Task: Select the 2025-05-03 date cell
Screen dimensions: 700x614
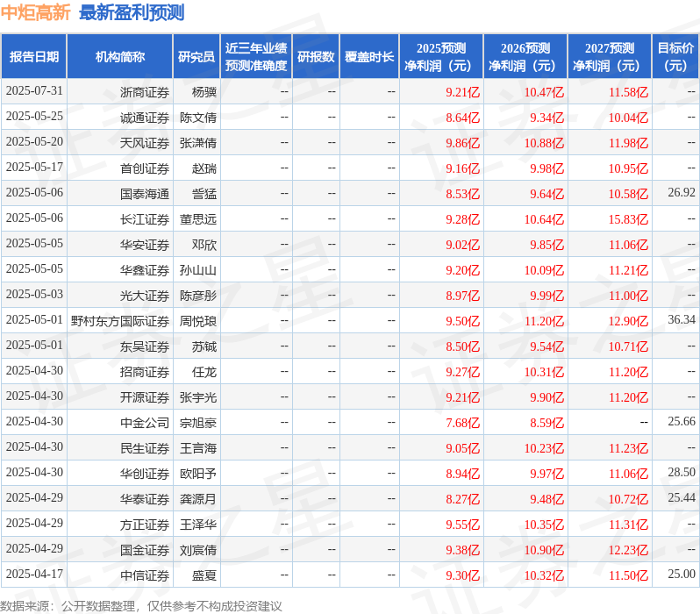Action: (34, 295)
